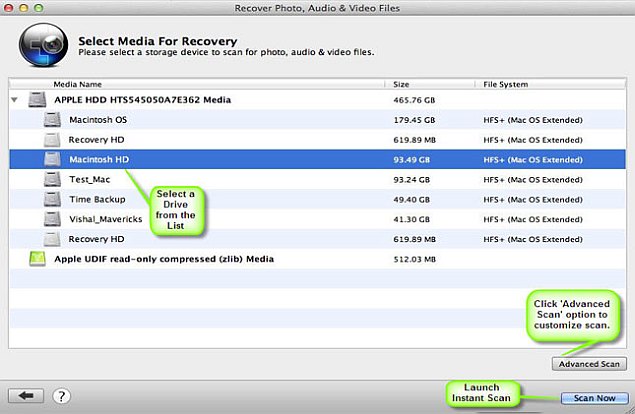Click the green Apple UDIF disk image icon
The image size is (635, 414).
[x=37, y=259]
